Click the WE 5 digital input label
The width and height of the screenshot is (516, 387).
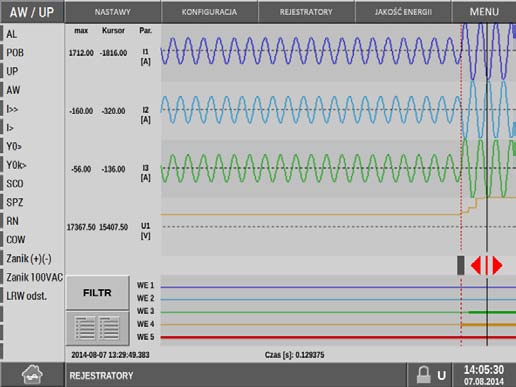pos(145,337)
